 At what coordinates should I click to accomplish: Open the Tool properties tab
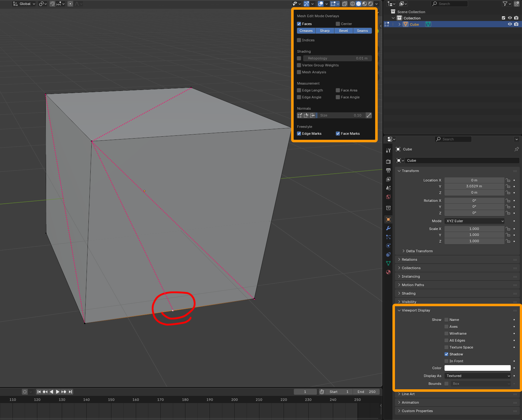[388, 150]
